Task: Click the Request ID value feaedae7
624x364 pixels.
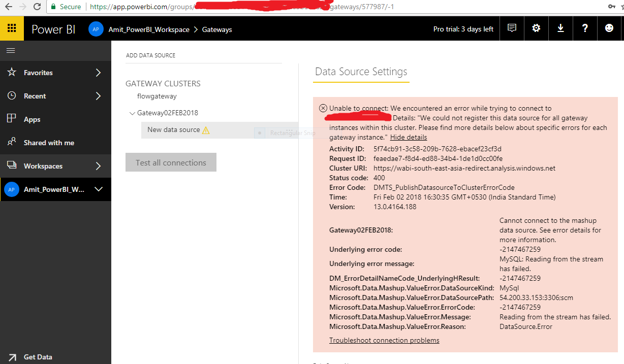Action: (438, 158)
